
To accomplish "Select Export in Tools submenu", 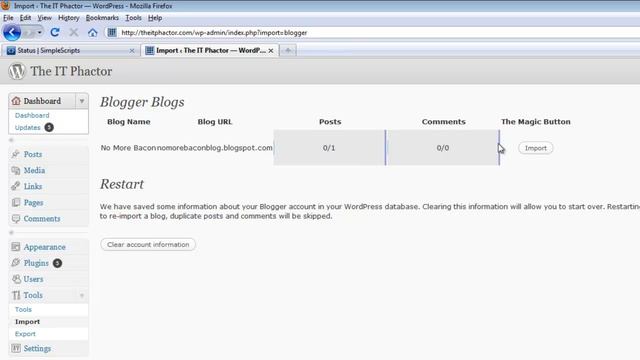I will tap(25, 334).
